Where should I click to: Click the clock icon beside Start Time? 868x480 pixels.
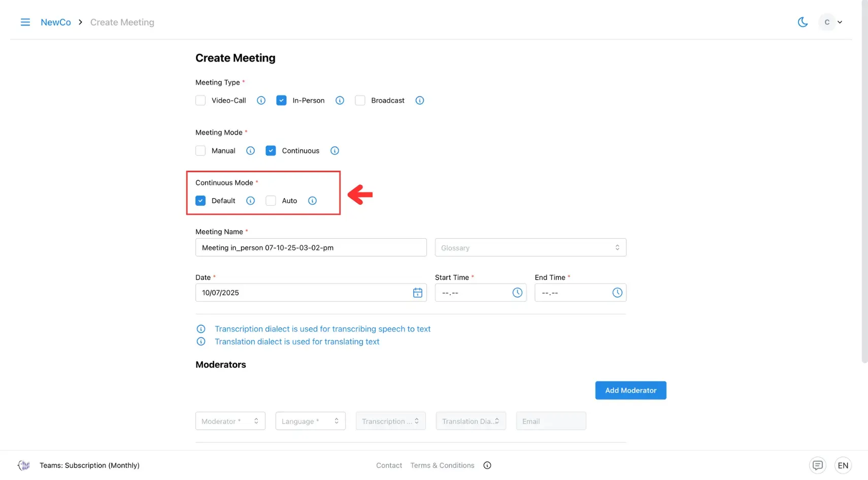pyautogui.click(x=517, y=293)
